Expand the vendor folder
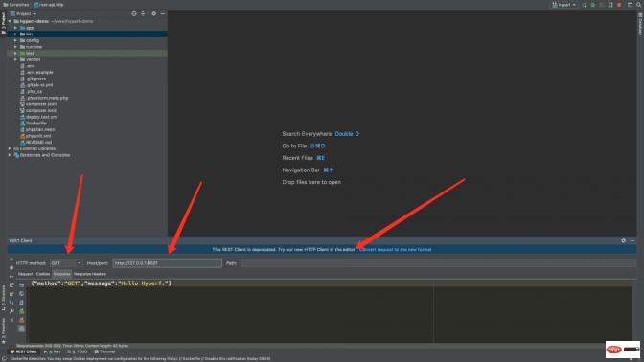Screen dimensions: 644x362 pos(15,59)
